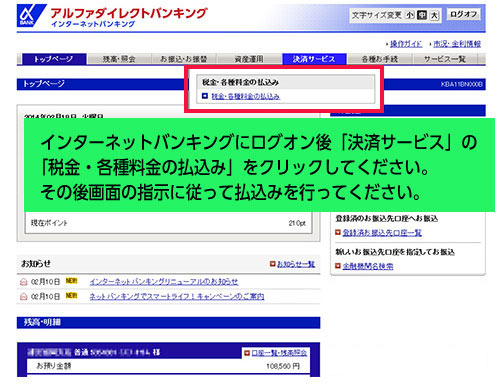Click the ログオフ button
The image size is (500, 387).
(x=463, y=14)
